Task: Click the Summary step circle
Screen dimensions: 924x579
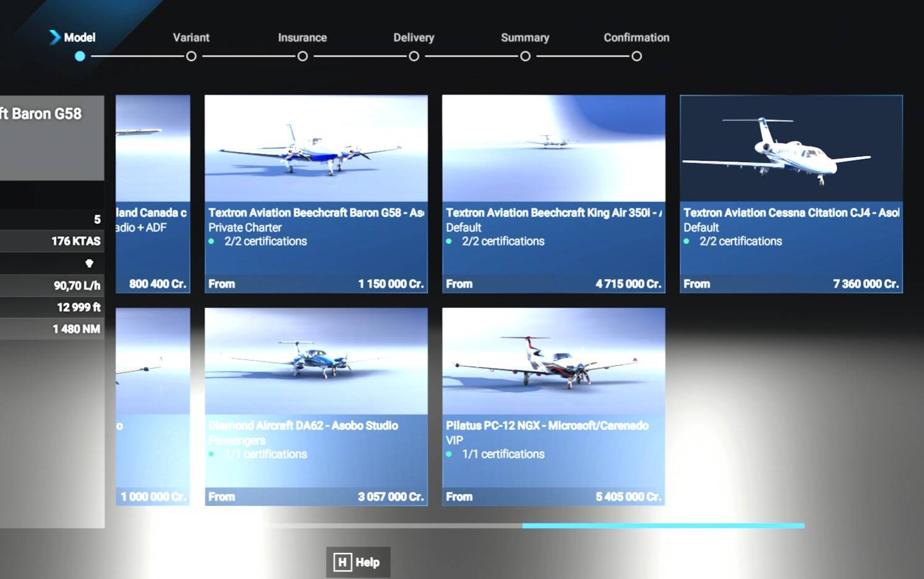Action: point(525,56)
